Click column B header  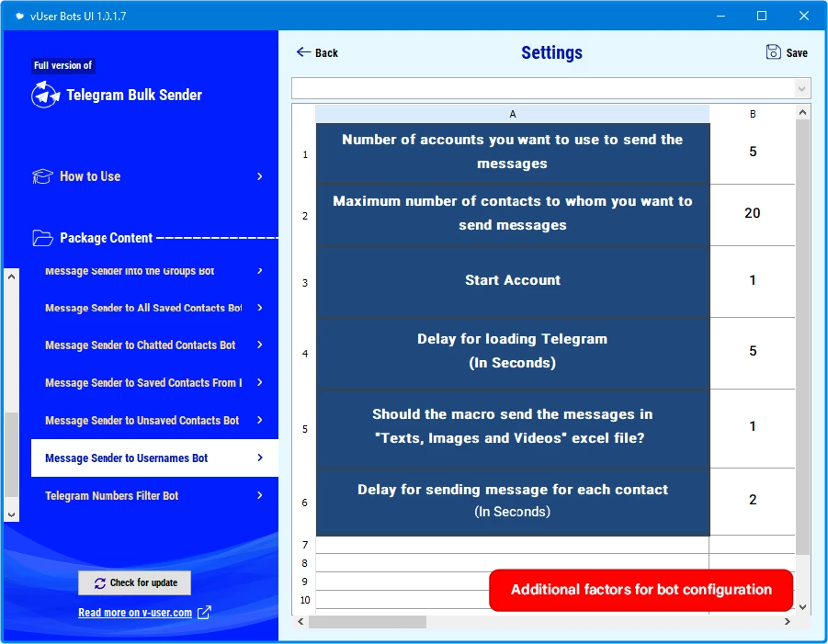[753, 114]
